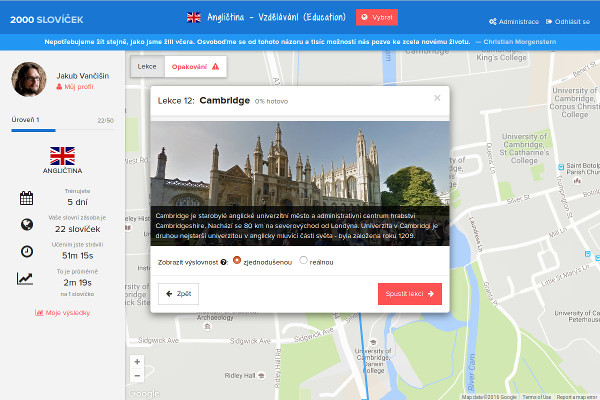Image resolution: width=600 pixels, height=400 pixels.
Task: Click the logout arrow icon
Action: 549,21
